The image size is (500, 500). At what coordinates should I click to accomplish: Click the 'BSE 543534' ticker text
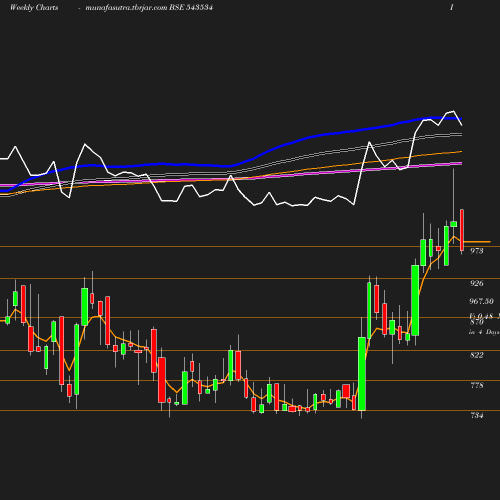click(191, 7)
